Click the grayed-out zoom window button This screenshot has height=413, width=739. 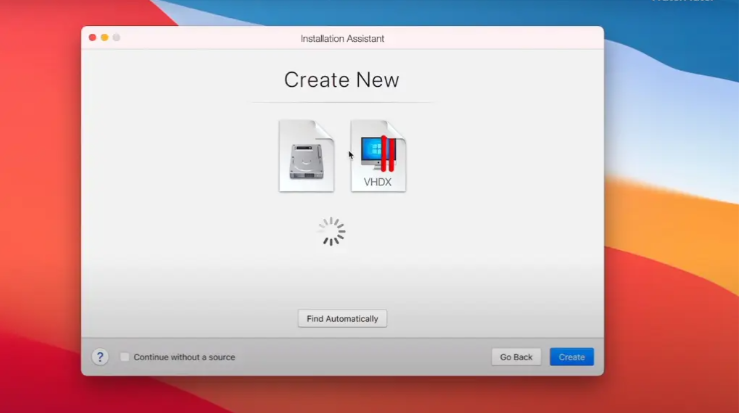[116, 38]
